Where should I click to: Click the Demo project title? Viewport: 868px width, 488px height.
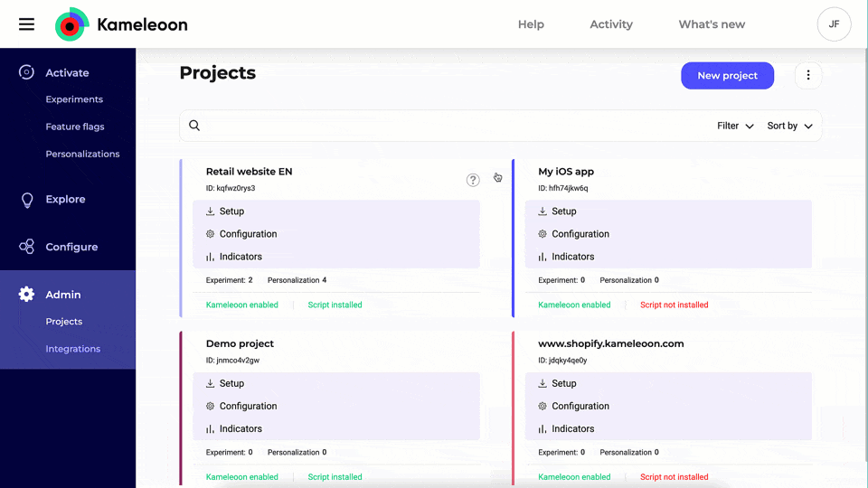[240, 343]
